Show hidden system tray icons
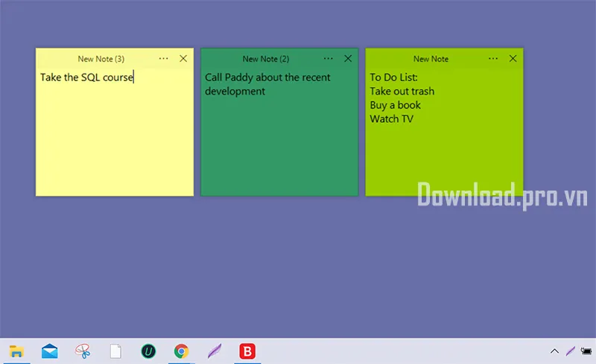Screen dimensions: 596x364 (x=554, y=351)
